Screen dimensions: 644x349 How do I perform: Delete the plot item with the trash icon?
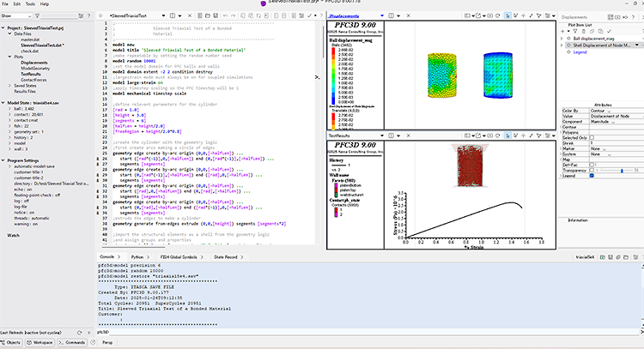pyautogui.click(x=583, y=31)
